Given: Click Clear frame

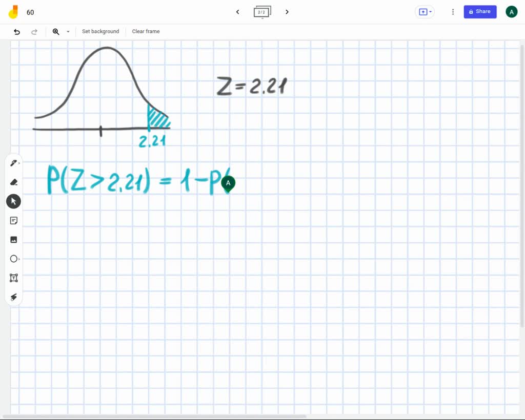Looking at the screenshot, I should click(146, 31).
